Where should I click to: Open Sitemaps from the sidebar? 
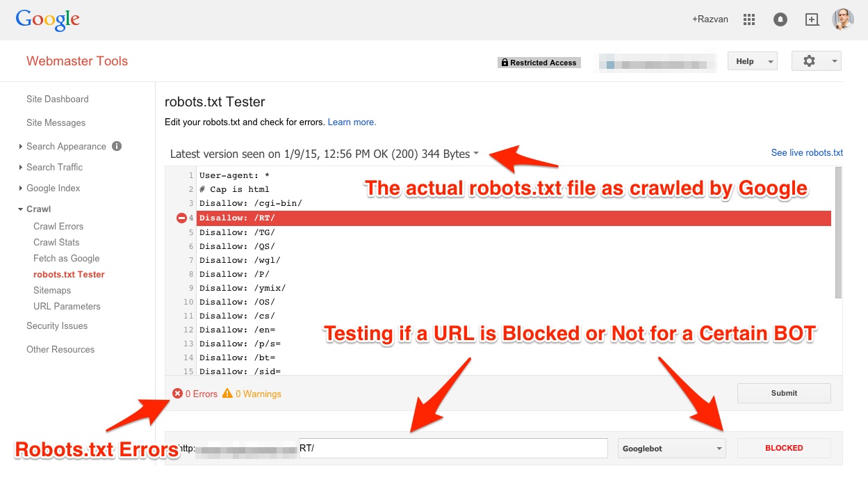[x=51, y=290]
